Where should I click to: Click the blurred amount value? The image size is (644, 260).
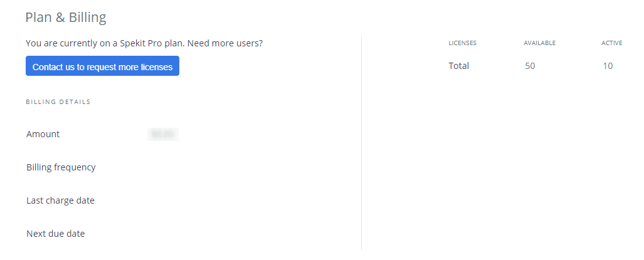(163, 134)
